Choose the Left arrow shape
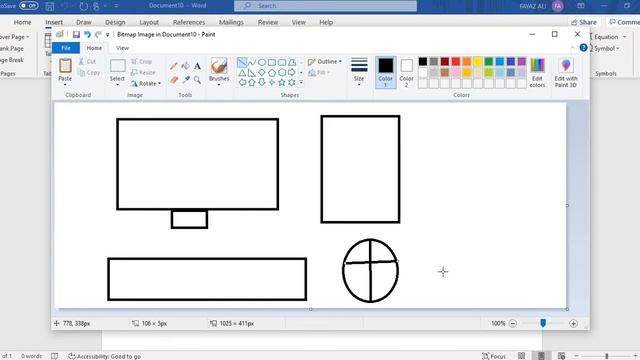 pyautogui.click(x=242, y=82)
